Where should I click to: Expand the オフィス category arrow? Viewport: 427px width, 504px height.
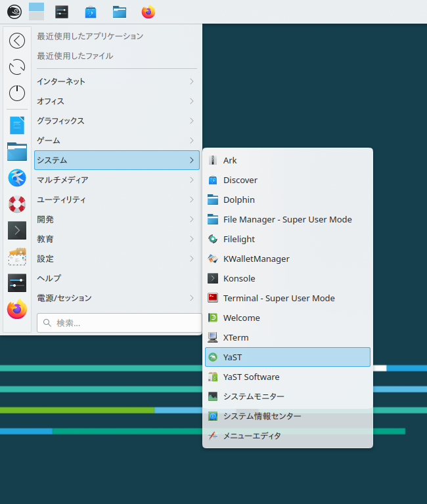tap(192, 101)
